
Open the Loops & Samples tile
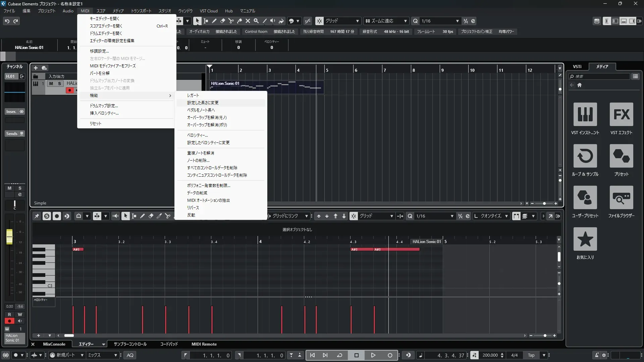pyautogui.click(x=585, y=156)
